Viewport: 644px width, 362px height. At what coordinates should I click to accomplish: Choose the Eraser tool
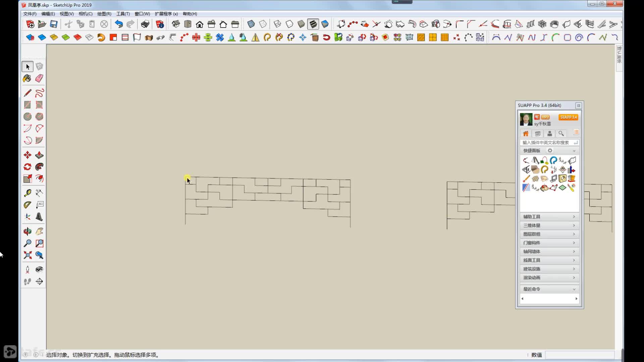pyautogui.click(x=39, y=78)
